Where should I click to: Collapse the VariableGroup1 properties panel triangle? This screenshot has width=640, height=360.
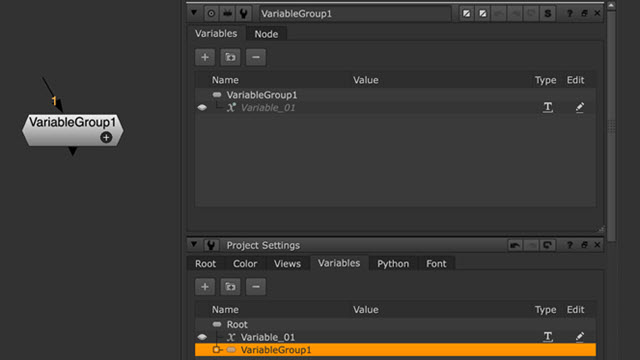(x=194, y=13)
